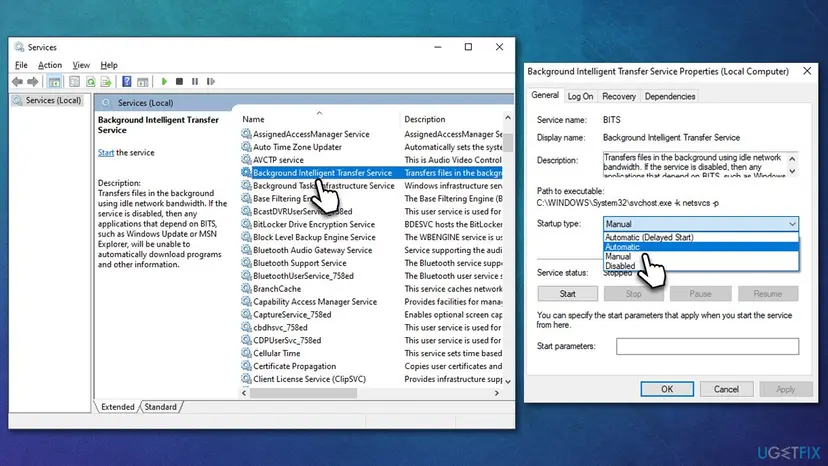
Task: Click the Back arrow in Services toolbar
Action: pyautogui.click(x=17, y=81)
